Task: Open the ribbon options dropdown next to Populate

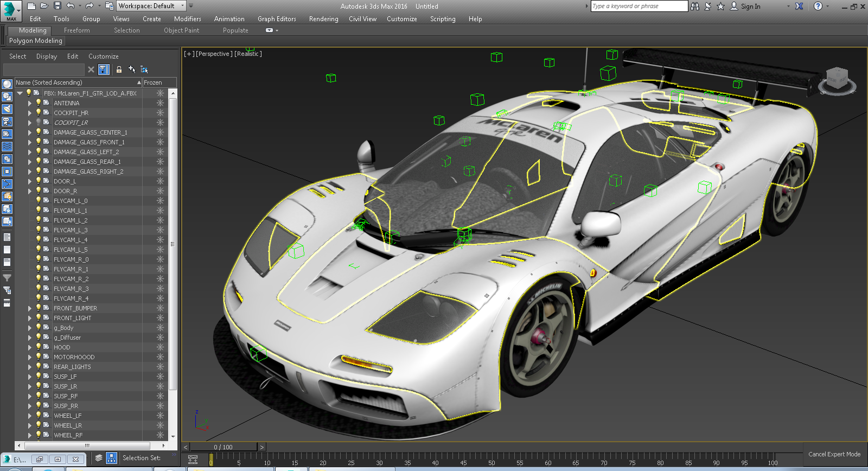Action: coord(272,30)
